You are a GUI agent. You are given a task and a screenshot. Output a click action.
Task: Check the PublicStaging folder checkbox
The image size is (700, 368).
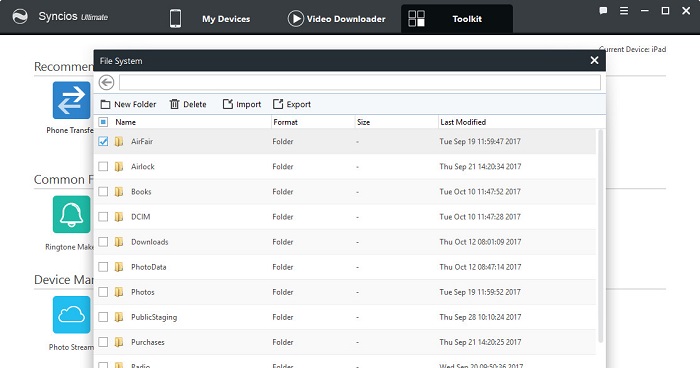tap(103, 317)
